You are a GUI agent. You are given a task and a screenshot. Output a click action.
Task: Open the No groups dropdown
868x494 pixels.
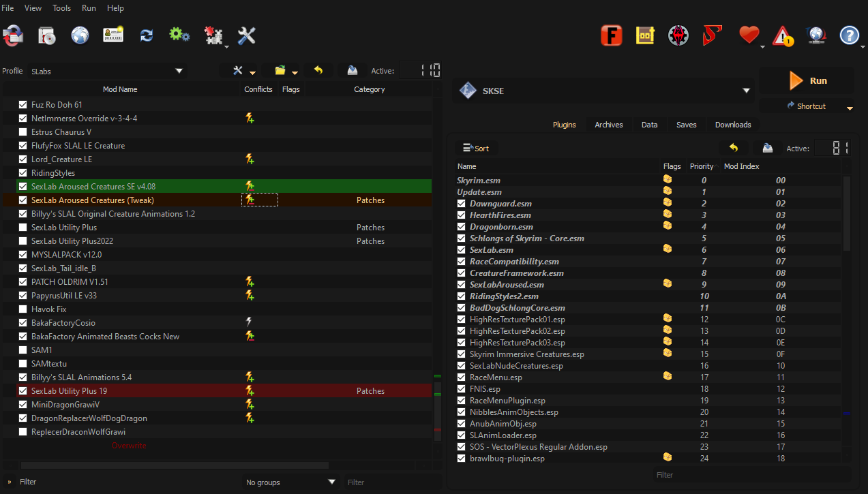point(291,482)
